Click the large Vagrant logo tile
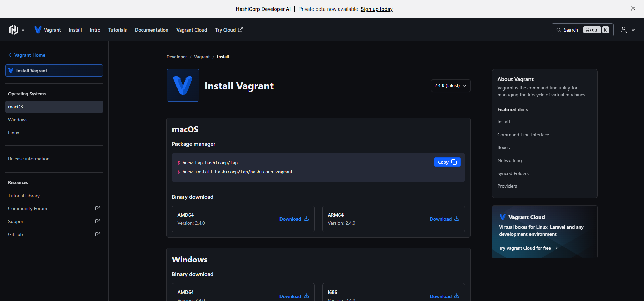 (x=183, y=85)
